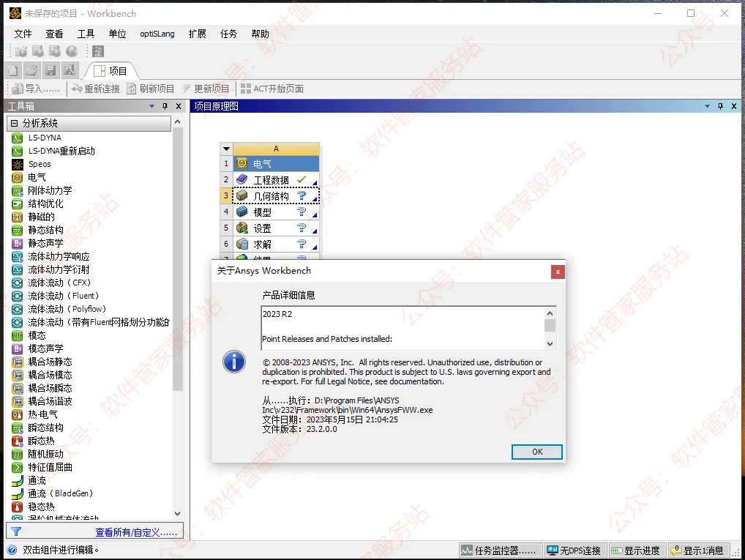The image size is (745, 560).
Task: Open the 帮助 menu
Action: pos(261,34)
